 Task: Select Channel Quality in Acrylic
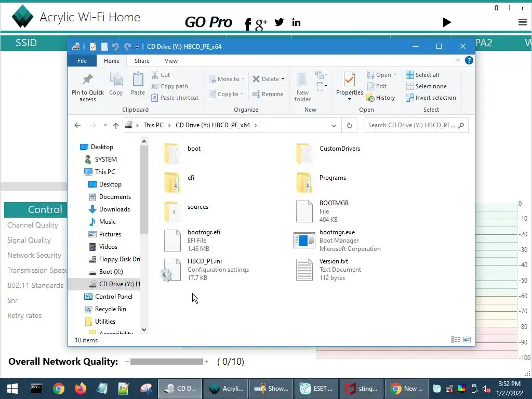pos(33,225)
